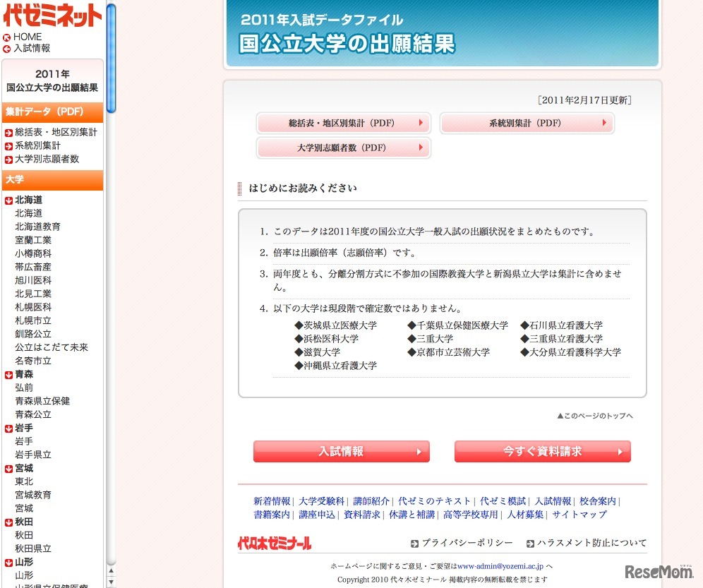Open HOME link in sidebar
This screenshot has width=703, height=588.
point(28,37)
